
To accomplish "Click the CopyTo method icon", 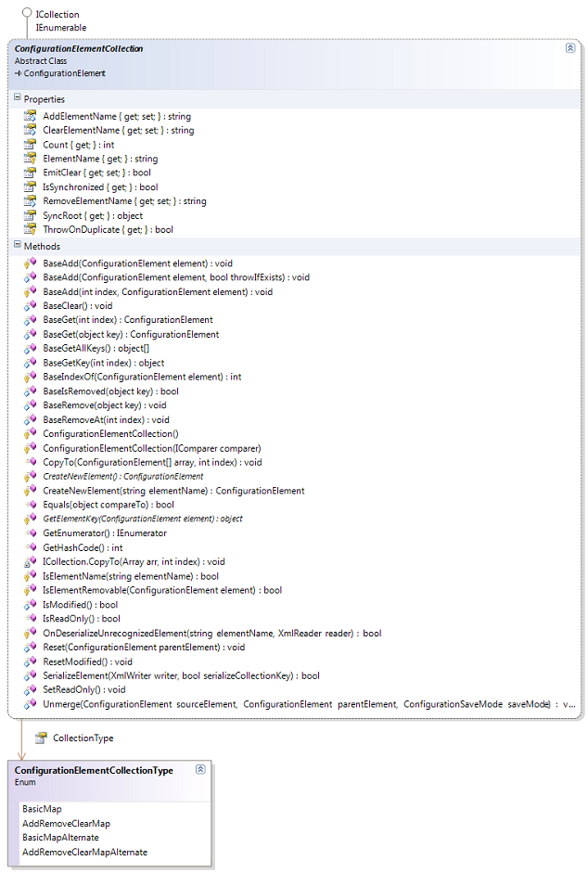I will point(30,462).
